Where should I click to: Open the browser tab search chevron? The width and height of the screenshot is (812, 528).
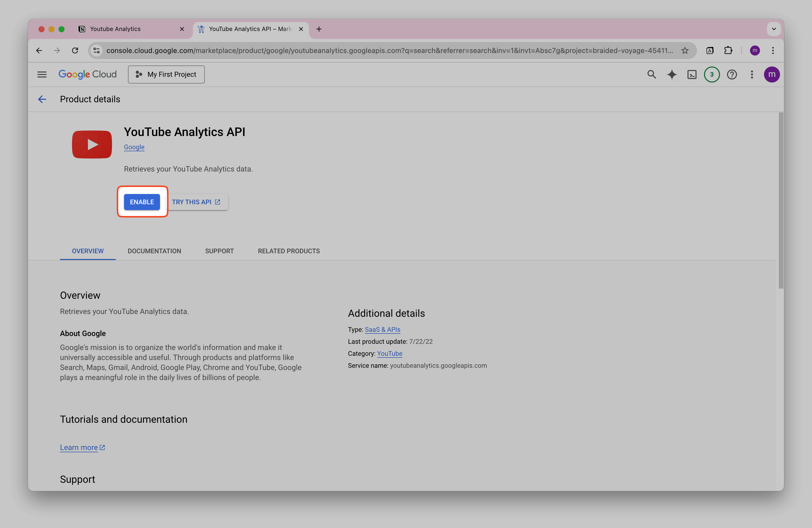tap(774, 29)
